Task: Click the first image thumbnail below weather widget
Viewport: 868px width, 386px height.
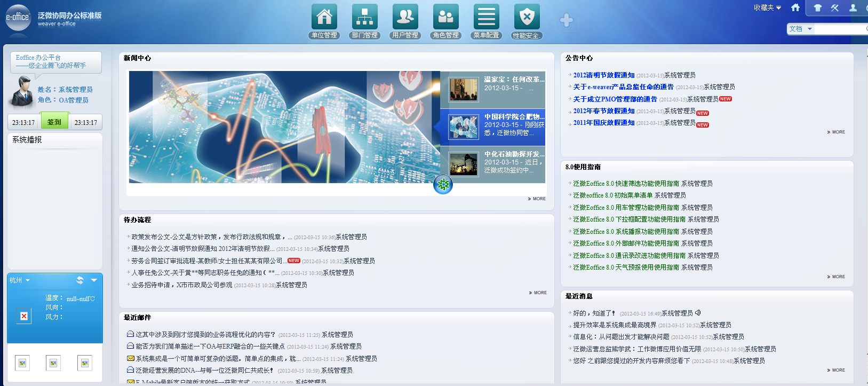Action: [22, 363]
